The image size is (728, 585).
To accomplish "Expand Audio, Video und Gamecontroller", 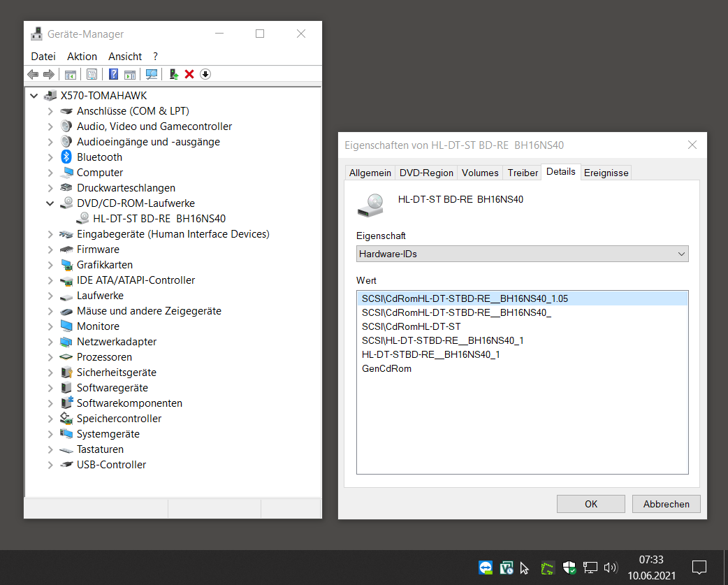I will click(50, 127).
